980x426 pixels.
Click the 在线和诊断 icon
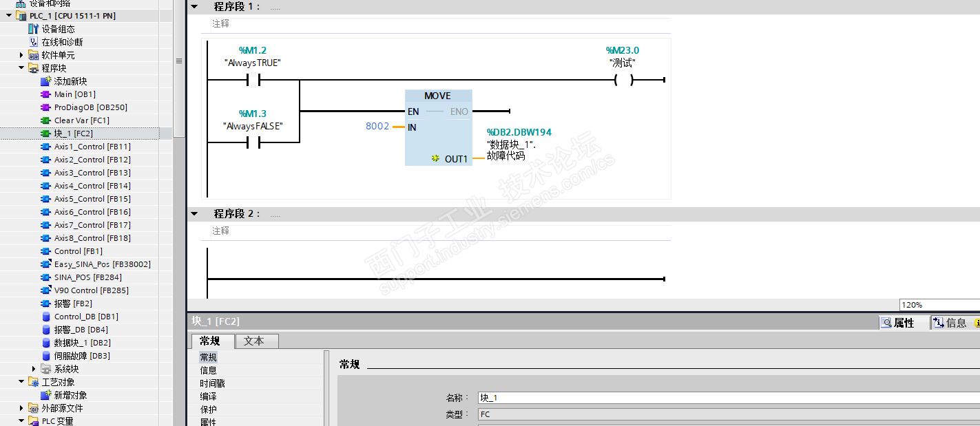34,42
